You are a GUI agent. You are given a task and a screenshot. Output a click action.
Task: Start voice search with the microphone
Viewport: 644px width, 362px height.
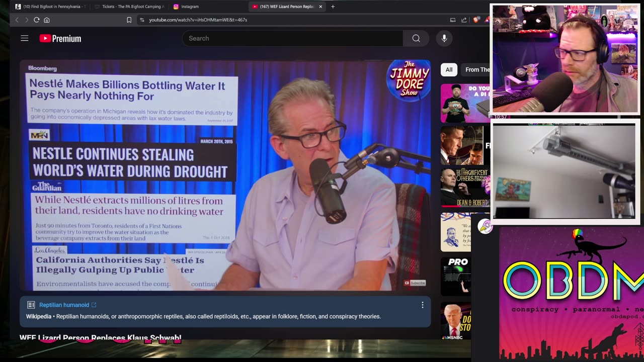pyautogui.click(x=444, y=38)
